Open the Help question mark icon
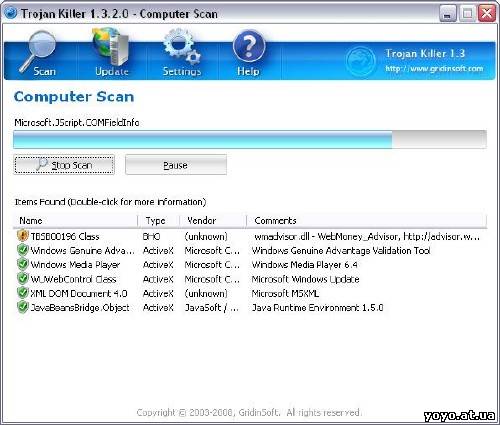500x425 pixels. pyautogui.click(x=249, y=47)
